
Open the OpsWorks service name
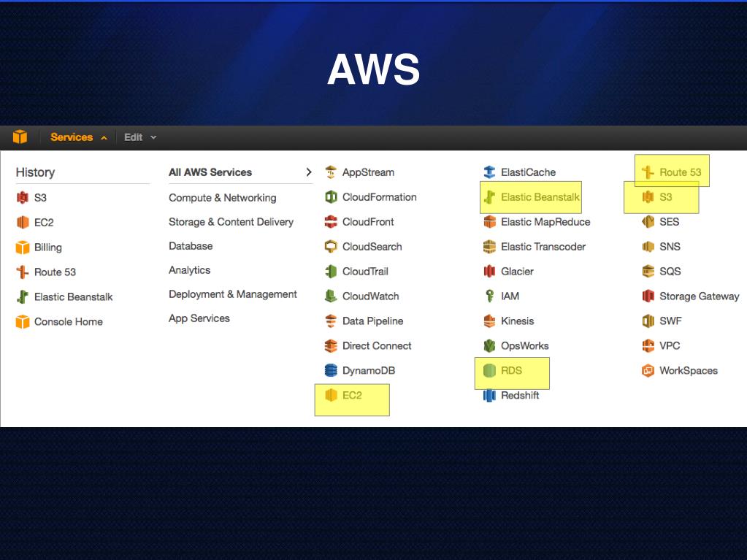click(524, 345)
